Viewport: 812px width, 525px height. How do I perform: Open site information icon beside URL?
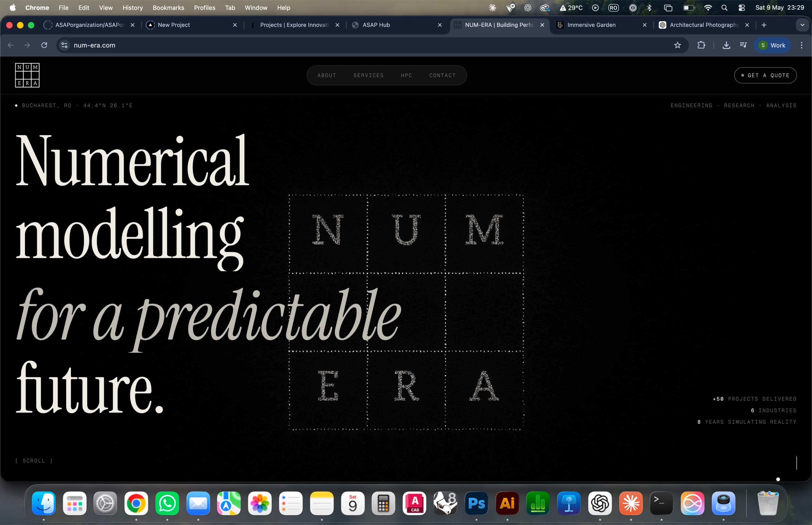pos(64,45)
